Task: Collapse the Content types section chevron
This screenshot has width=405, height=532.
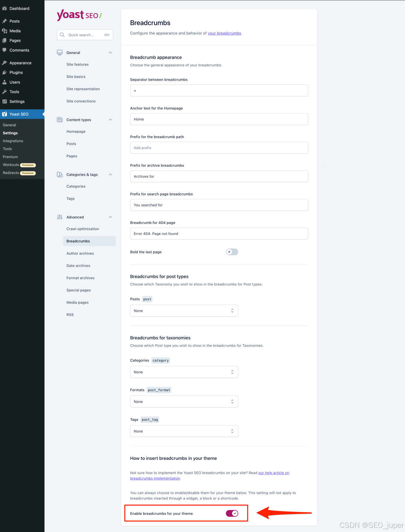Action: 110,119
